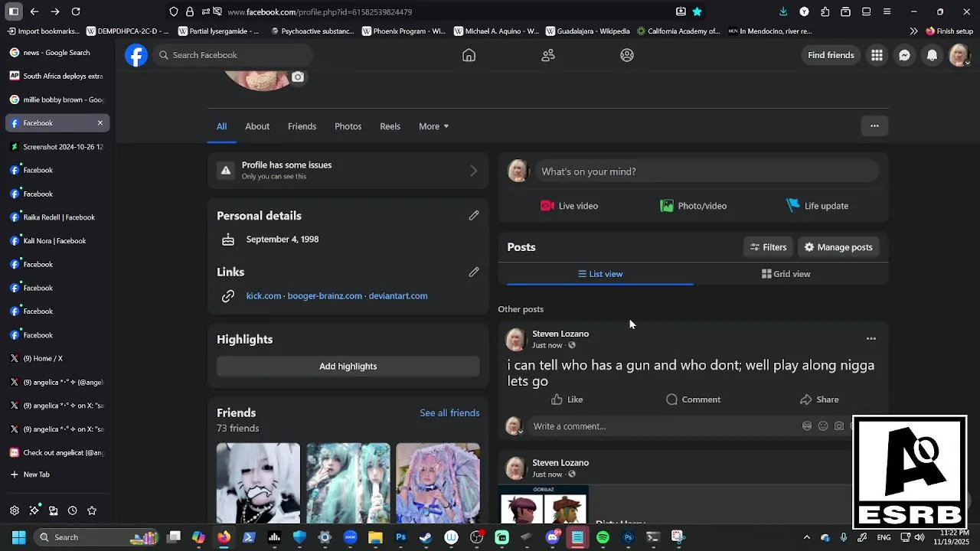Switch to List view tab
The height and width of the screenshot is (551, 980).
point(599,274)
